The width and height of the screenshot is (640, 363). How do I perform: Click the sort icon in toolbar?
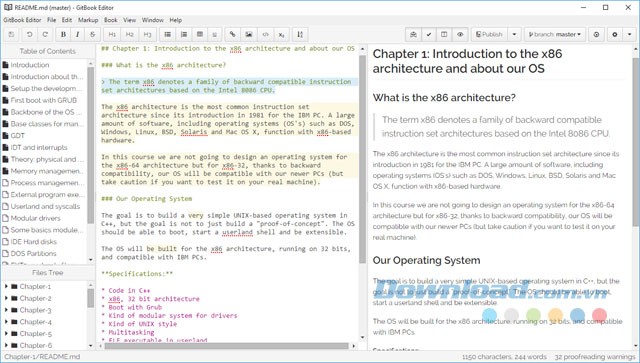tap(300, 34)
